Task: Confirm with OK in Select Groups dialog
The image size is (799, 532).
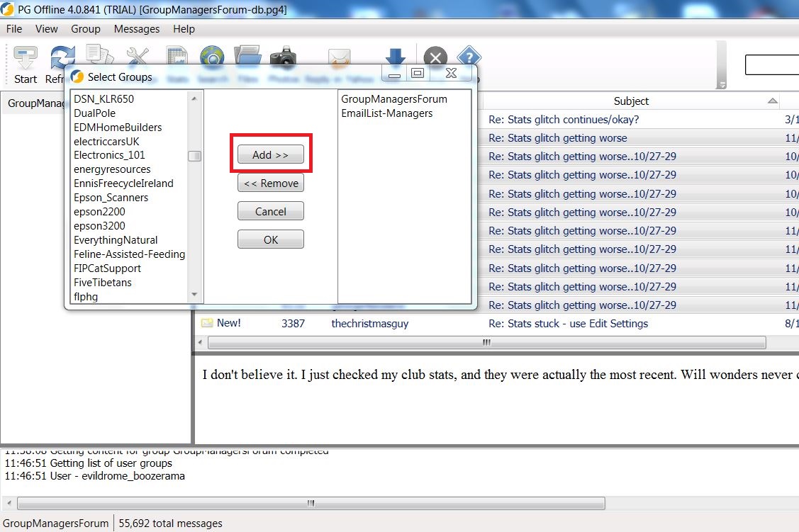Action: coord(271,239)
